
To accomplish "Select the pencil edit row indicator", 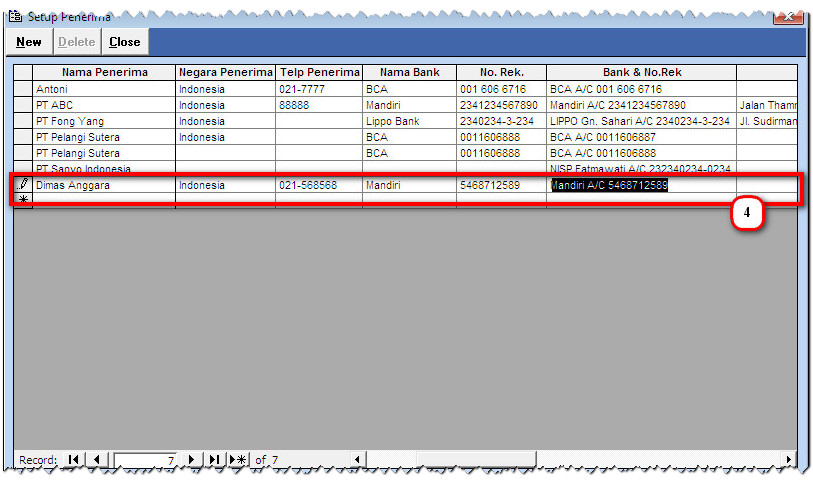I will pos(23,185).
